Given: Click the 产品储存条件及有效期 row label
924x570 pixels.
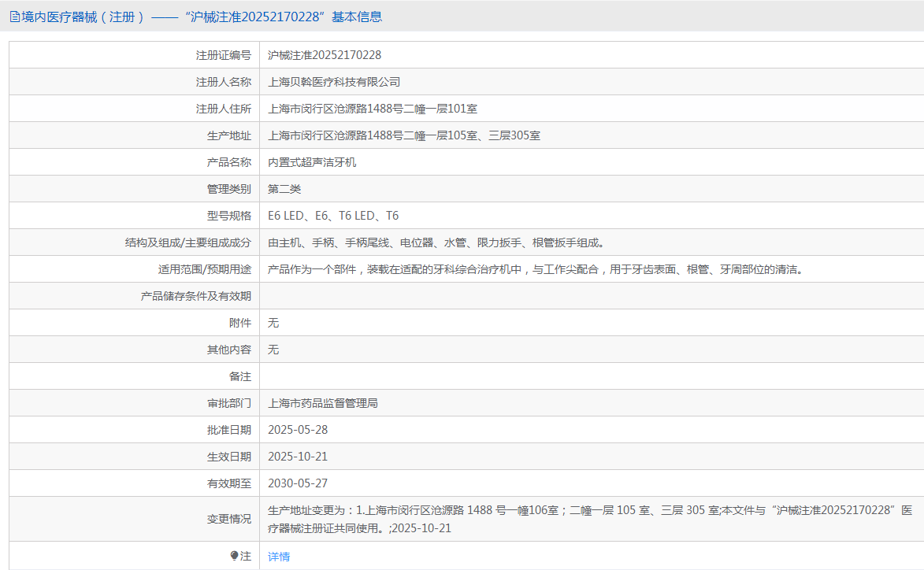Looking at the screenshot, I should [195, 296].
